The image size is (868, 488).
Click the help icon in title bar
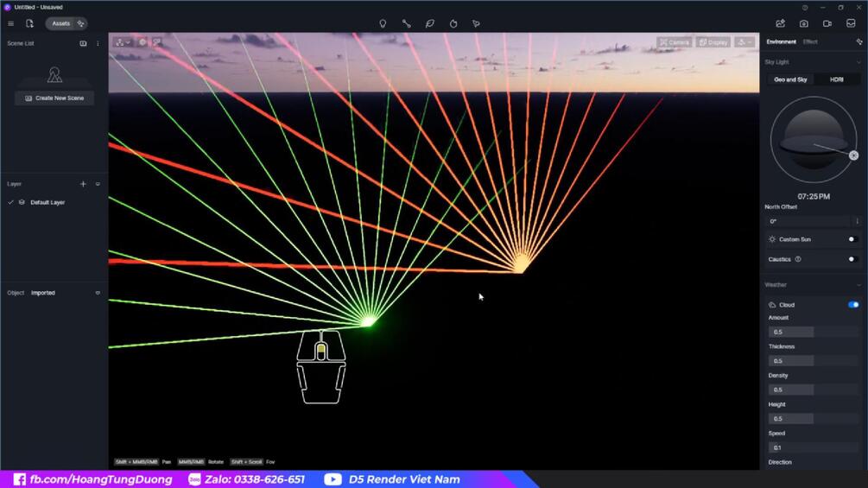pos(805,8)
